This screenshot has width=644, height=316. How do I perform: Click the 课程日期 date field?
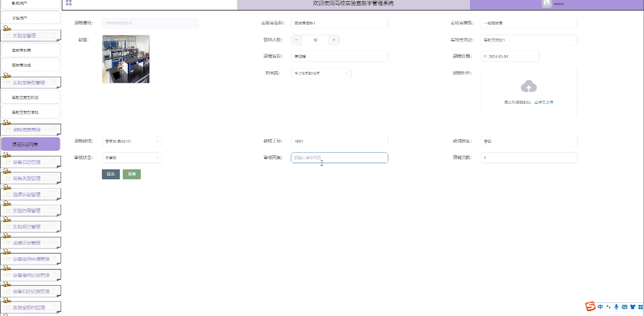(x=509, y=56)
